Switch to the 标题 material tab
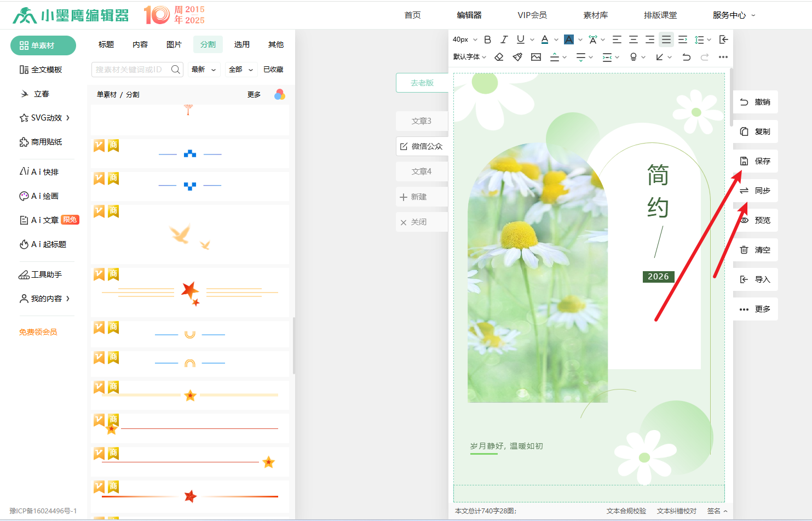Viewport: 812px width, 521px height. [106, 44]
